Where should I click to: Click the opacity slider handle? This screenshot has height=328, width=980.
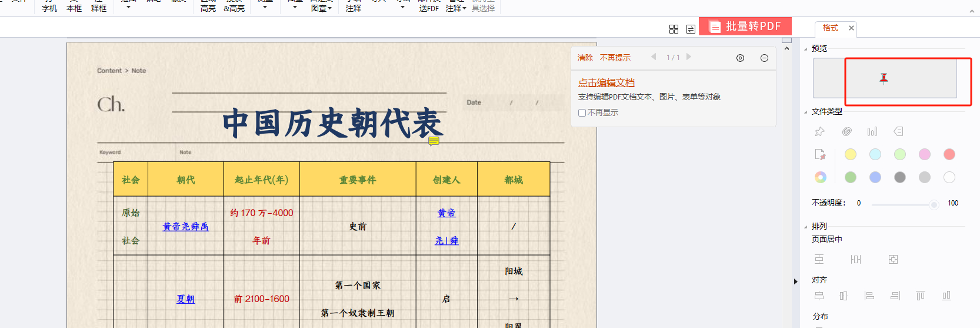tap(934, 204)
